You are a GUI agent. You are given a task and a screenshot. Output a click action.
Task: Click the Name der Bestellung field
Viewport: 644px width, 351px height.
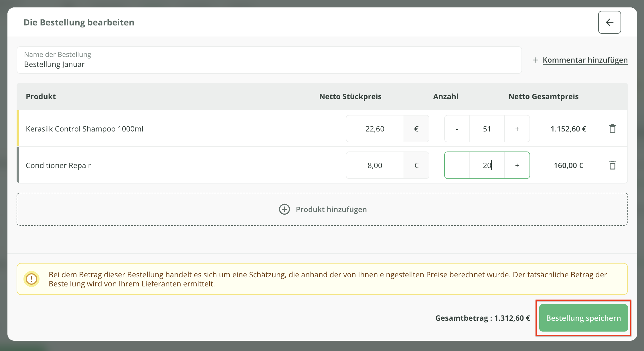269,60
